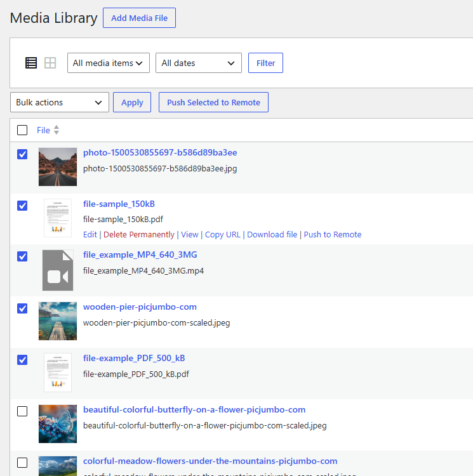This screenshot has height=476, width=473.
Task: Click the File column header link
Action: click(x=43, y=130)
